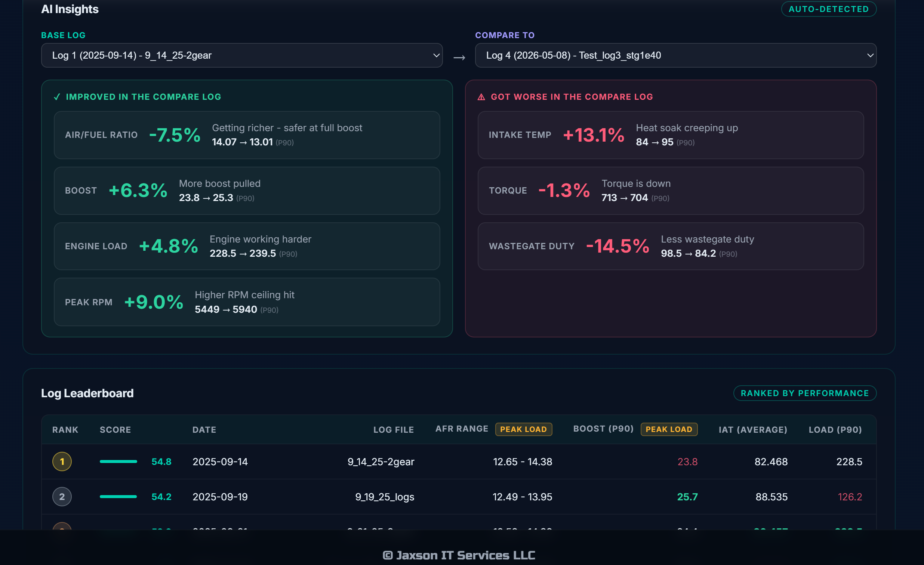Click the RANKED BY PERFORMANCE badge
Screen dimensions: 924x565
pos(805,393)
